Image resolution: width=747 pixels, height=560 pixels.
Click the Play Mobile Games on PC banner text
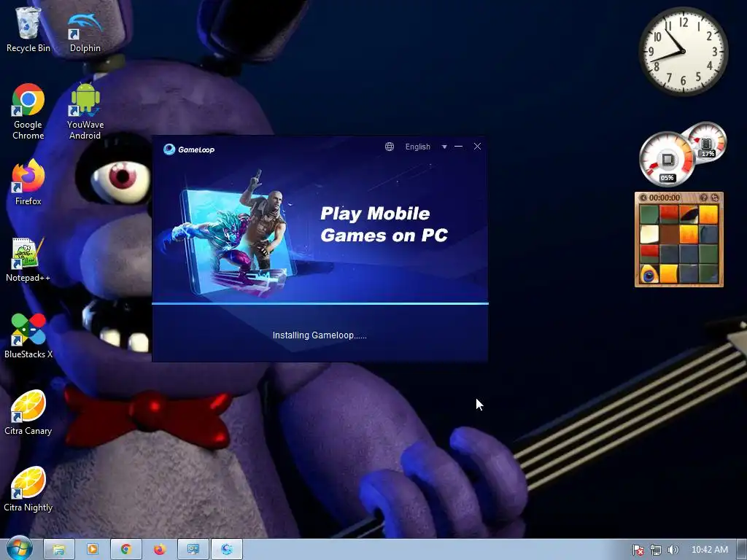point(384,225)
